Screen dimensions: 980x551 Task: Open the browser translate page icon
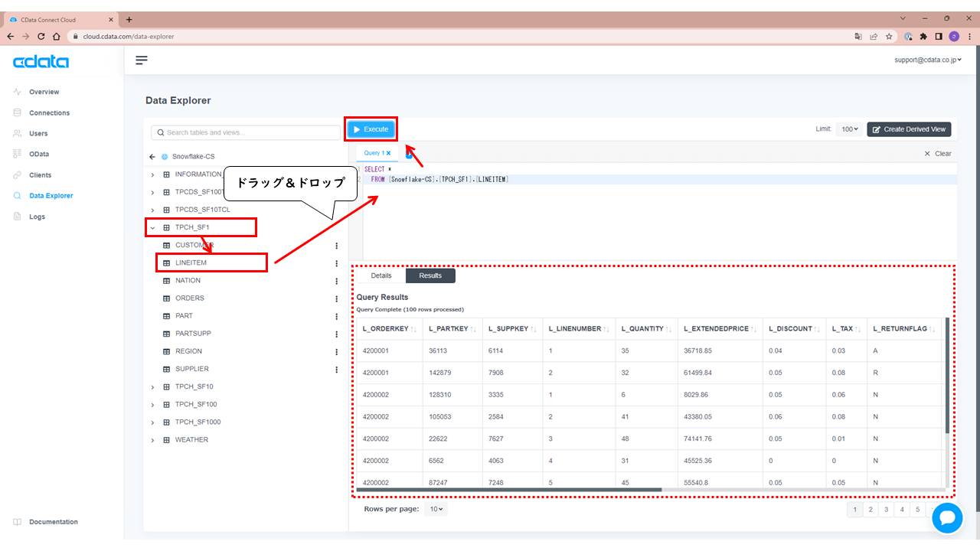pos(858,36)
